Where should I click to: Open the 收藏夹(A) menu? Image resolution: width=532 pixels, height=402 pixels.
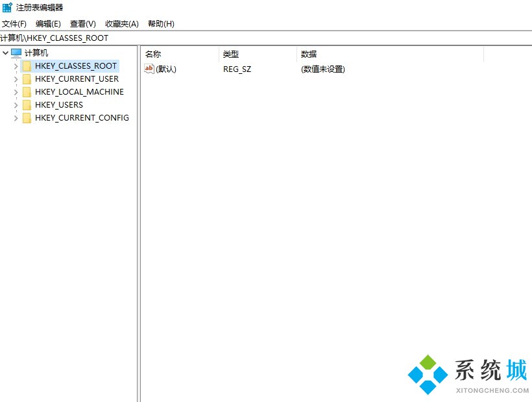(122, 24)
